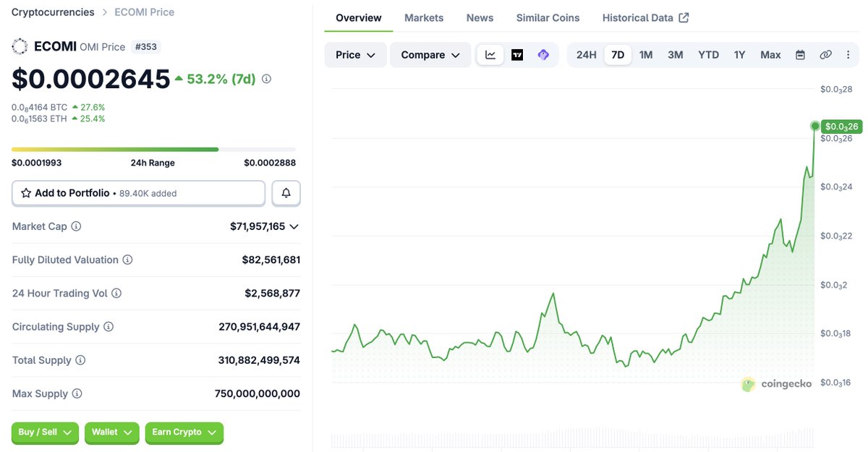
Task: Open the three-dot chart options menu
Action: (848, 55)
